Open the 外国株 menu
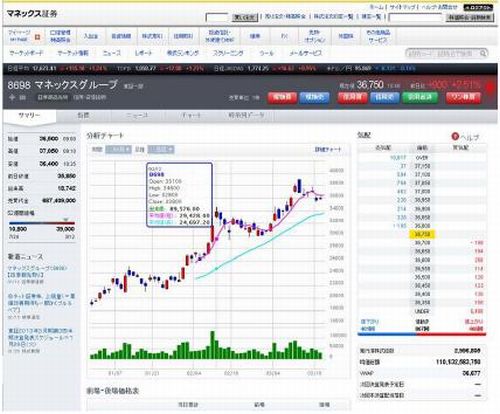 pyautogui.click(x=346, y=36)
